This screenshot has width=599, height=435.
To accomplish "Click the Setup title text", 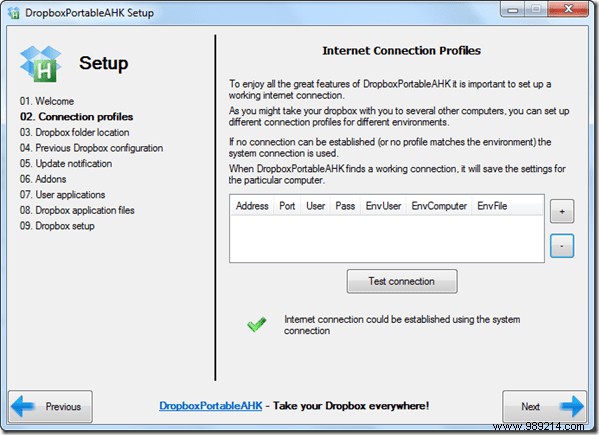I will [104, 63].
